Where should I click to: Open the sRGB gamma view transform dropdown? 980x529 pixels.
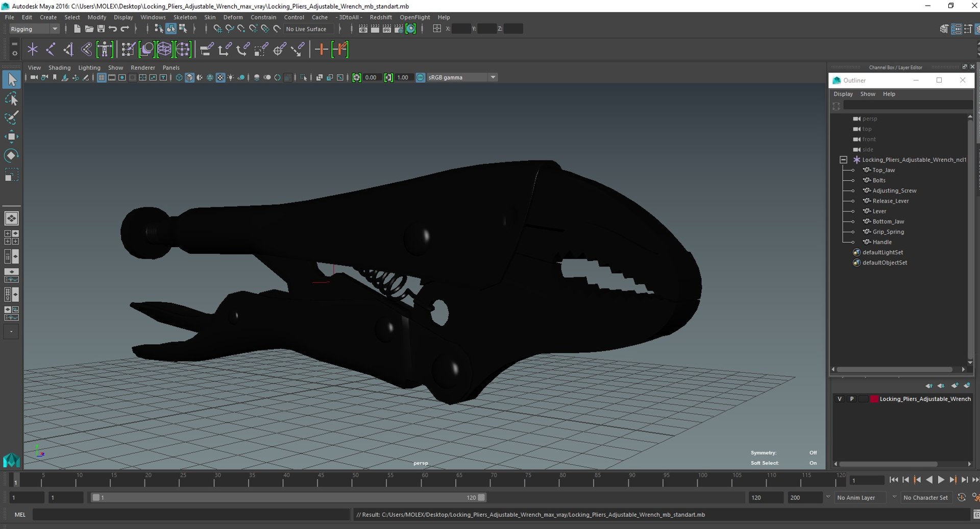(x=493, y=78)
